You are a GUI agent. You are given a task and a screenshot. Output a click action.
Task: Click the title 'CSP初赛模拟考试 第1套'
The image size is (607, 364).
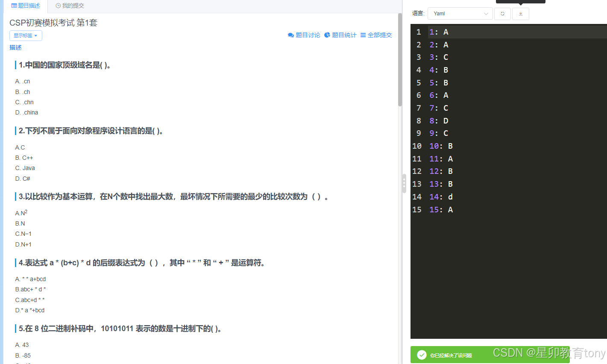point(53,23)
